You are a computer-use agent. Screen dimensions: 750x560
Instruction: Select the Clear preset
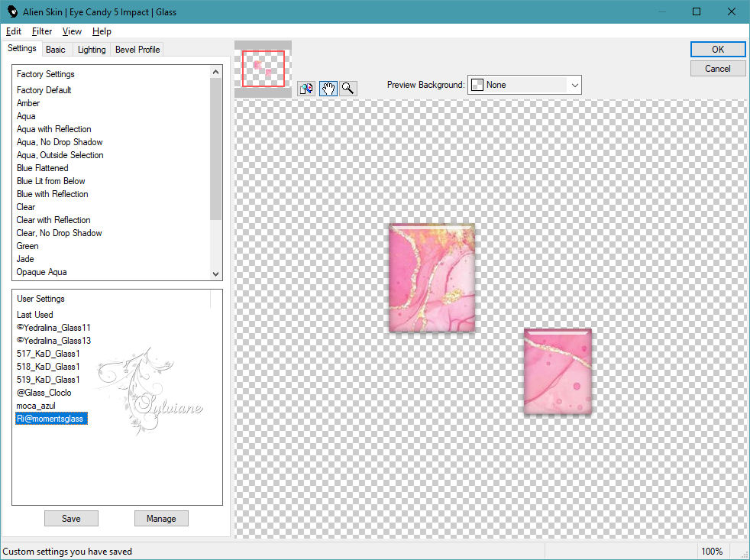26,207
